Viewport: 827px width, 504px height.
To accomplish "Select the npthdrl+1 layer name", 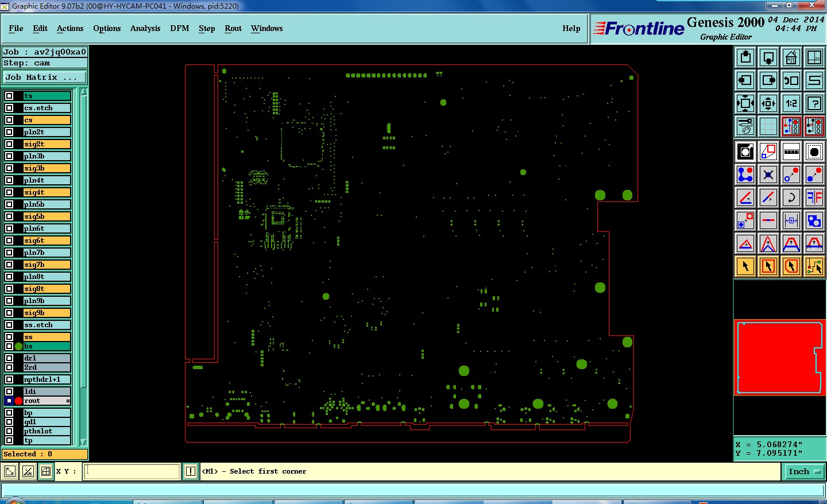I will 47,379.
